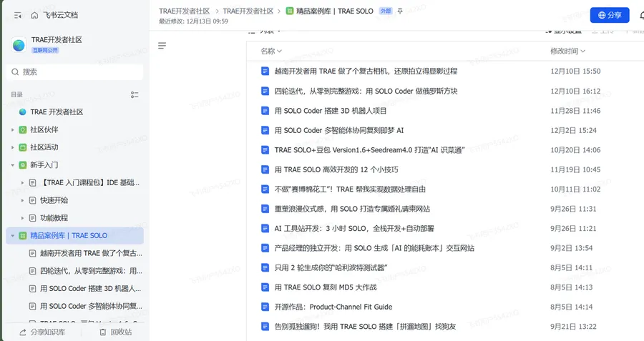Click the 9月21日 13:22 modified time cell
Image resolution: width=644 pixels, height=341 pixels.
pyautogui.click(x=573, y=327)
